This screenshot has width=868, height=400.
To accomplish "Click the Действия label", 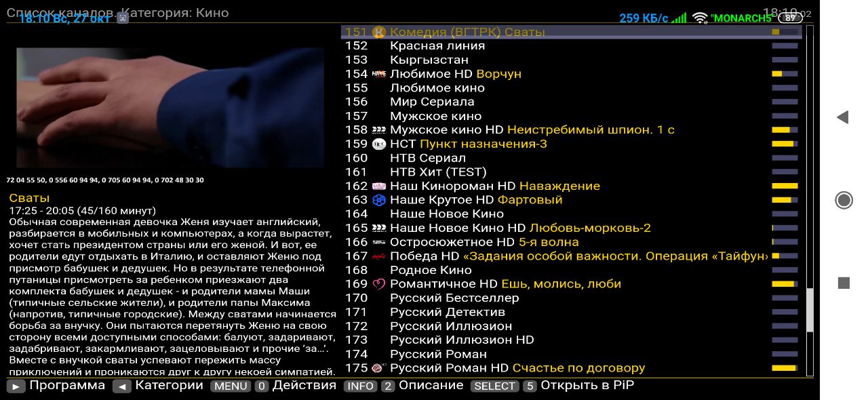I will [304, 385].
